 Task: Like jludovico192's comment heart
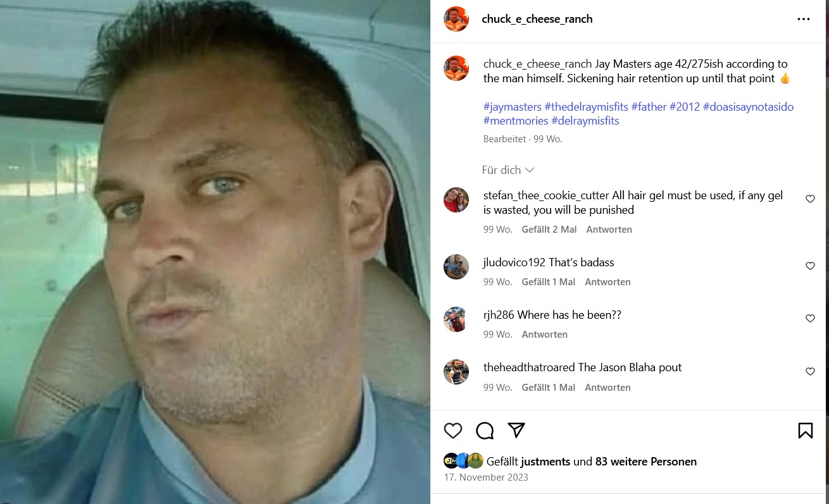(x=810, y=266)
